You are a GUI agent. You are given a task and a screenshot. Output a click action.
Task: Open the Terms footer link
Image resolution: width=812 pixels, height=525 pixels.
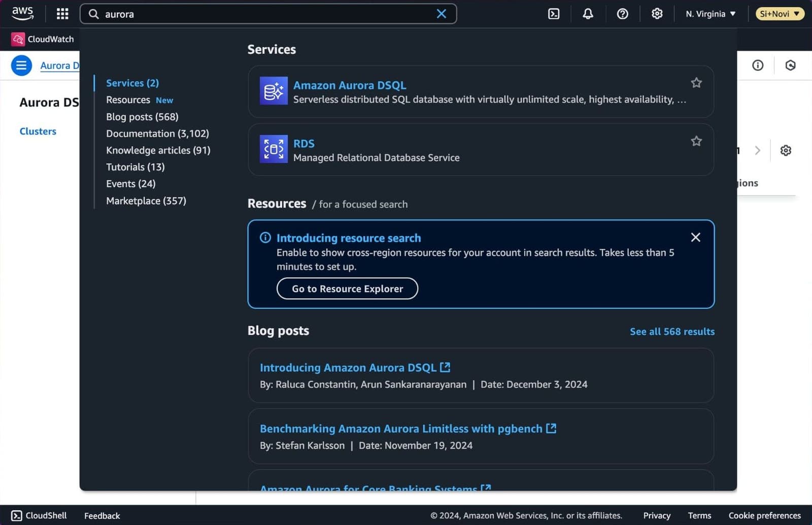[x=699, y=515]
